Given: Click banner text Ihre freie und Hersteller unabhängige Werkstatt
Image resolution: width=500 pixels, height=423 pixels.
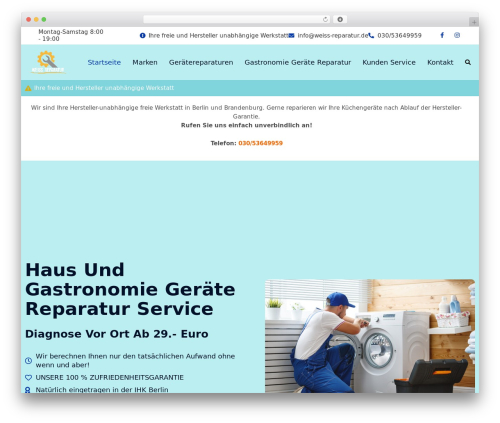Looking at the screenshot, I should tap(104, 88).
